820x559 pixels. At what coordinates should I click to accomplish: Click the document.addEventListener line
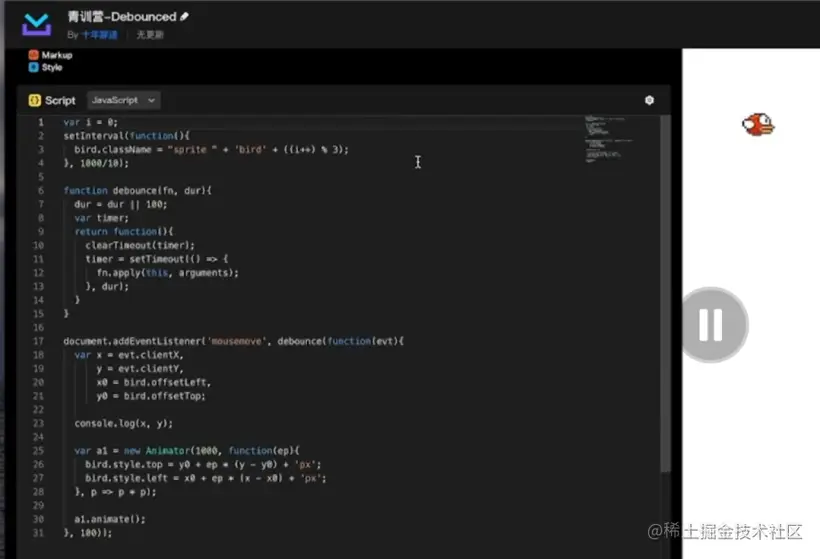(233, 341)
